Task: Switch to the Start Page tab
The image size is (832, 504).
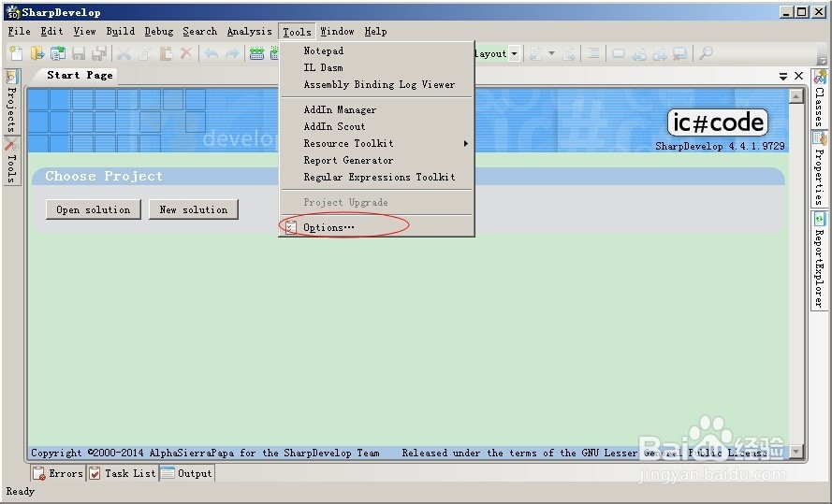Action: pos(80,75)
